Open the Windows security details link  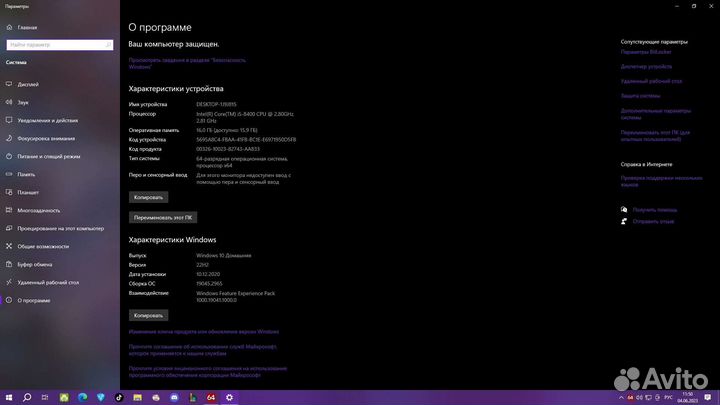coord(187,63)
